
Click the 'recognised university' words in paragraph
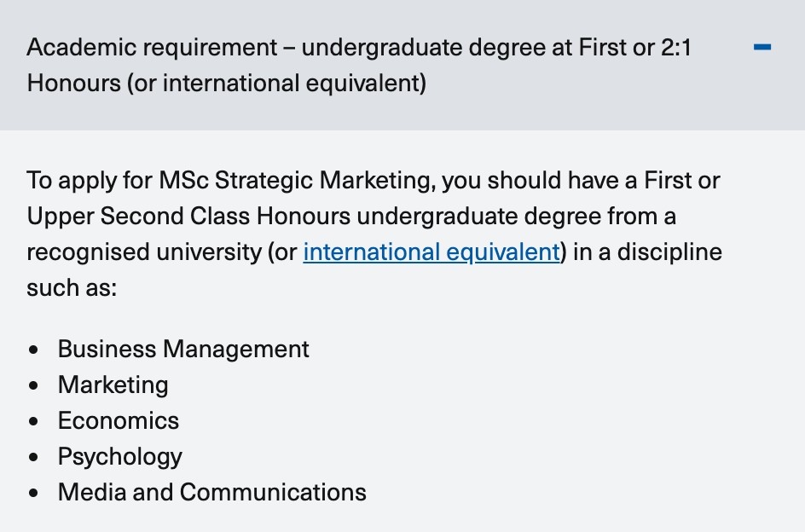click(x=144, y=252)
